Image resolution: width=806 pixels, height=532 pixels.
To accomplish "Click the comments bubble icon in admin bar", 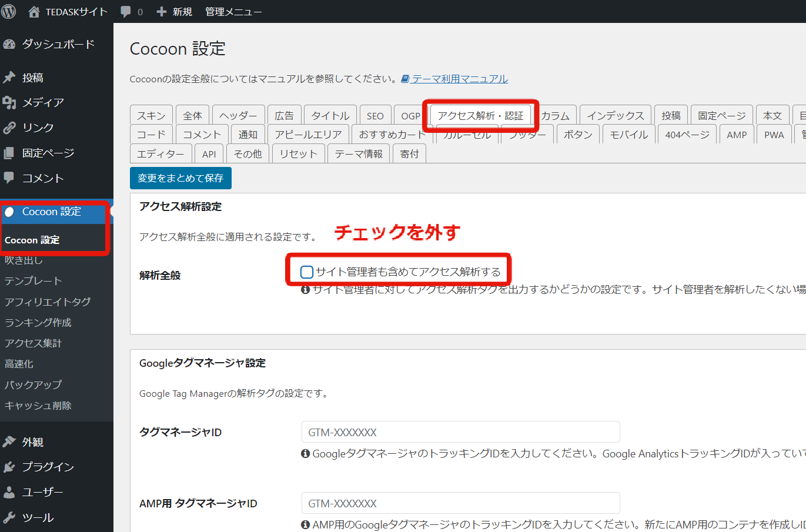I will tap(126, 12).
